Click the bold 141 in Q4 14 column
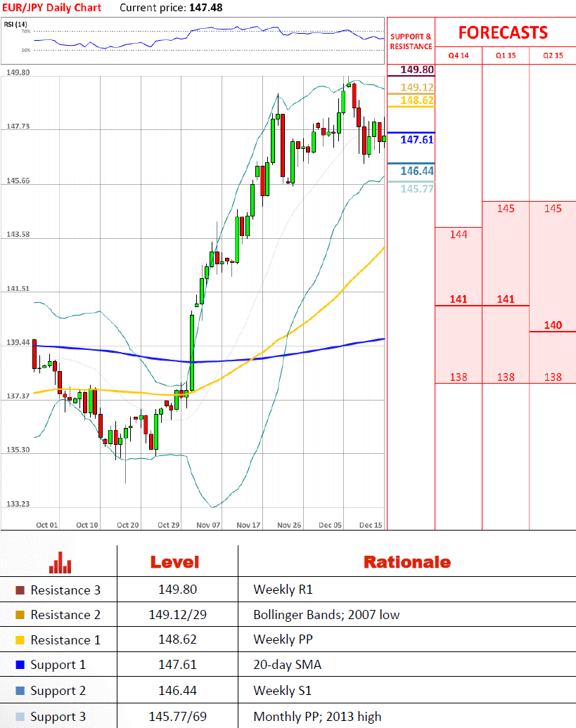The width and height of the screenshot is (576, 728). pos(459,299)
